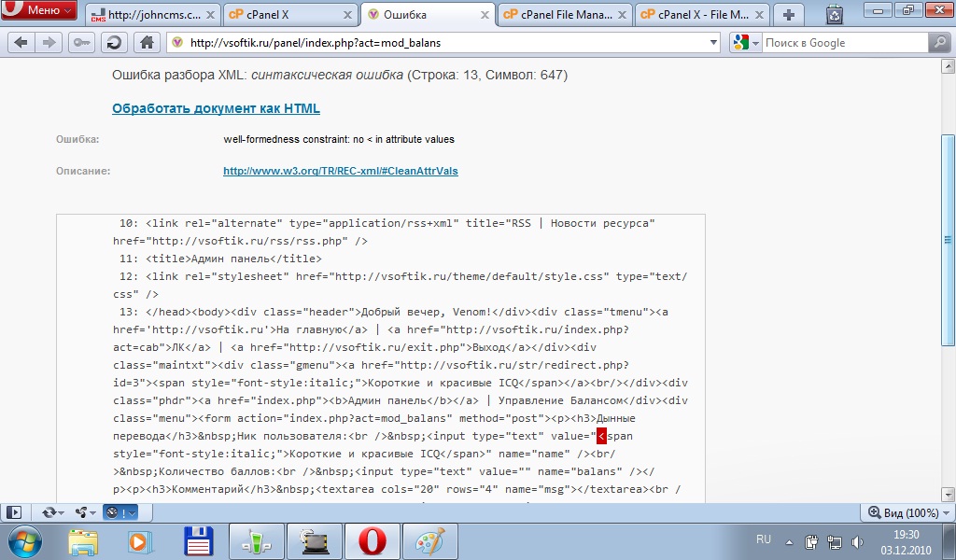
Task: Go to the home page
Action: (147, 43)
